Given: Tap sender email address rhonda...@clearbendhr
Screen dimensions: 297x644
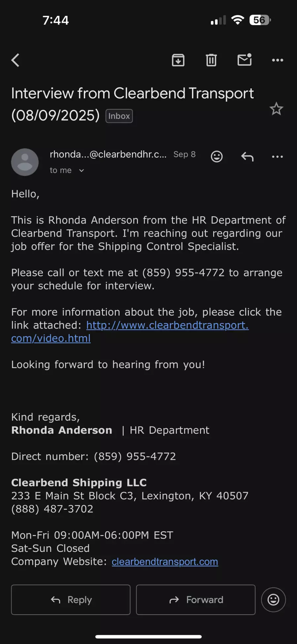Looking at the screenshot, I should click(108, 154).
